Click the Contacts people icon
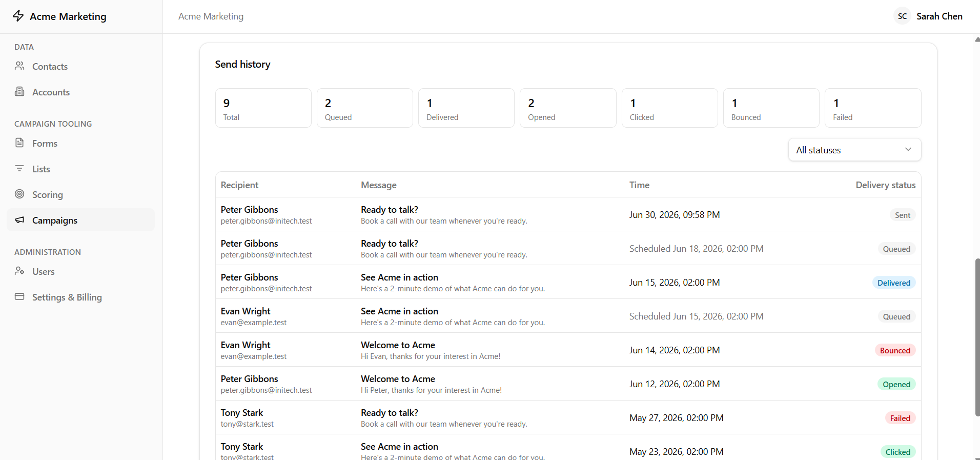This screenshot has width=980, height=460. click(x=19, y=66)
